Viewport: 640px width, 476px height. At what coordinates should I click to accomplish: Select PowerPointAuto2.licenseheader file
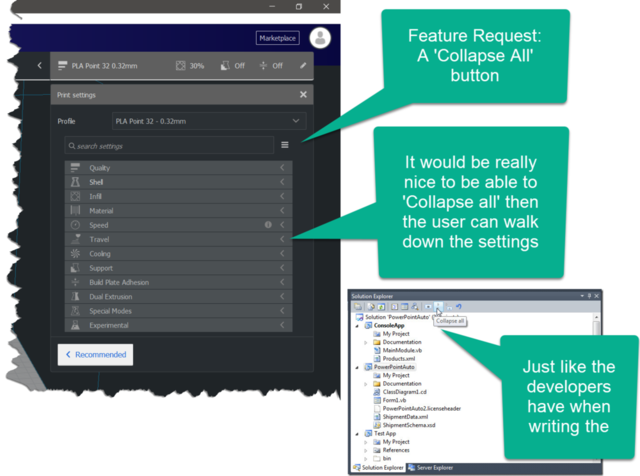pos(417,408)
